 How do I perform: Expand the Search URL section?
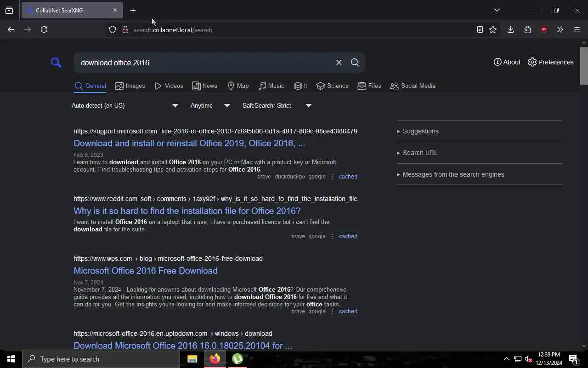tap(479, 153)
